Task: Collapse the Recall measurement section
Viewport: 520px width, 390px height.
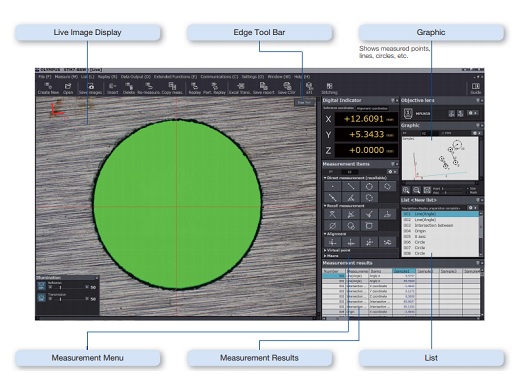Action: click(x=325, y=206)
